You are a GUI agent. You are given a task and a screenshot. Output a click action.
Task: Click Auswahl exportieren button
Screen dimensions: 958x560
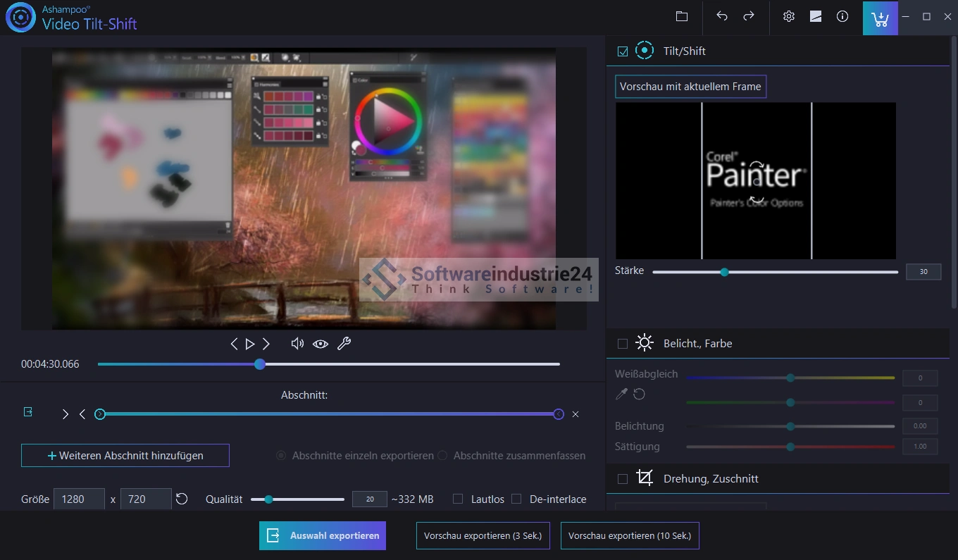point(323,535)
